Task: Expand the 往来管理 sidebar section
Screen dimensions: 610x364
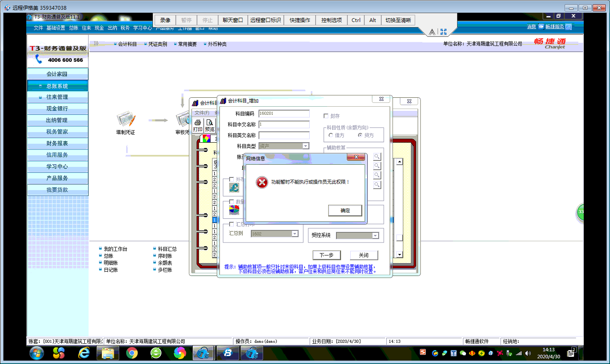Action: click(57, 97)
